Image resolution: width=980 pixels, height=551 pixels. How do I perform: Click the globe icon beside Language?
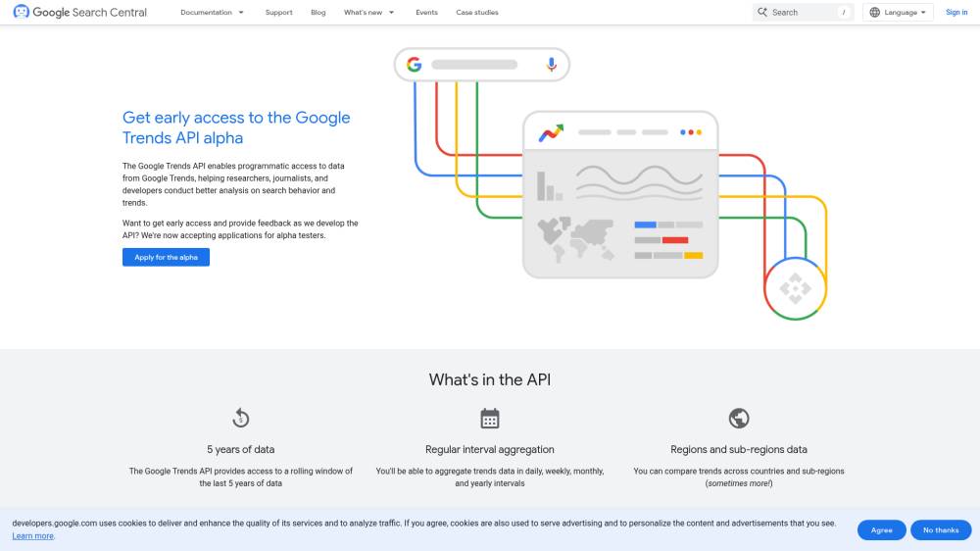click(x=875, y=12)
